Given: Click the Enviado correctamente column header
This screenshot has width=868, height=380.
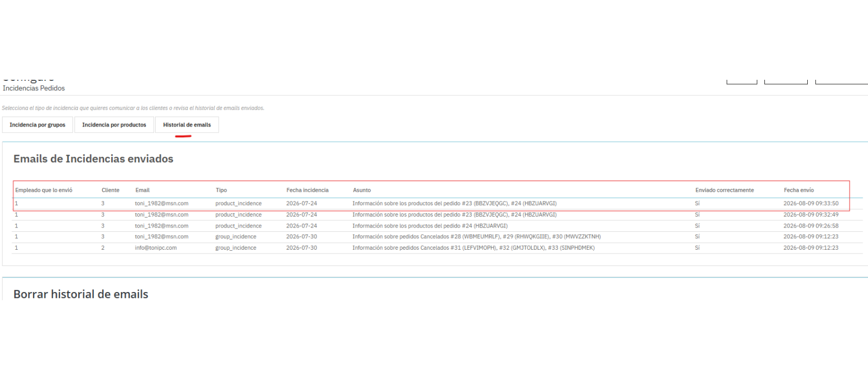Looking at the screenshot, I should (x=725, y=190).
